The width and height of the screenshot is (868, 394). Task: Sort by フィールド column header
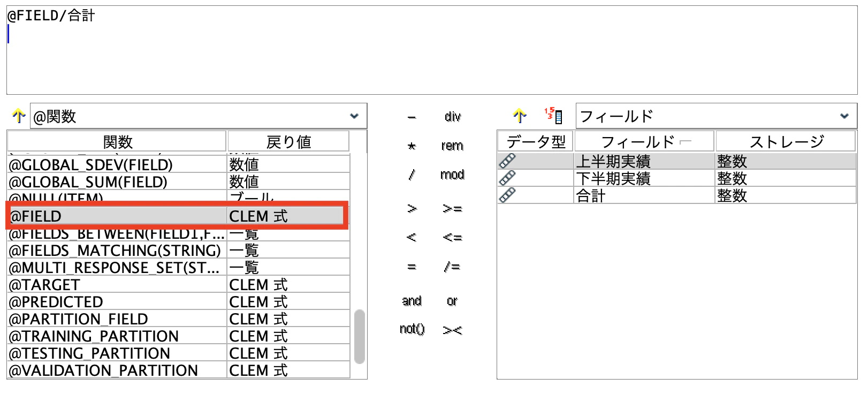coord(644,141)
